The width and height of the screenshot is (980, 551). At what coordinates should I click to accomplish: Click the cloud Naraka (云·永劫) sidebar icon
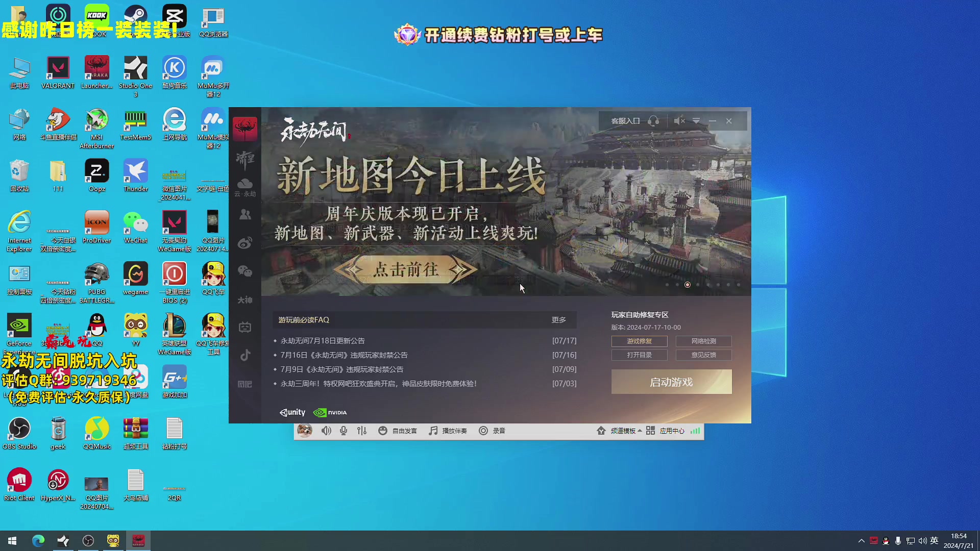point(245,187)
